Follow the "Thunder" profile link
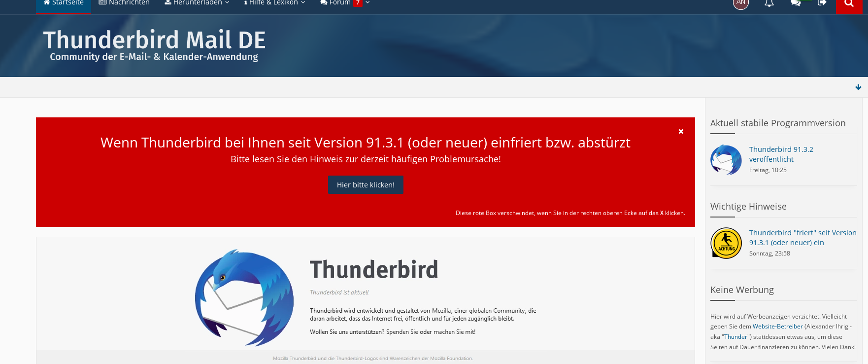 point(736,337)
